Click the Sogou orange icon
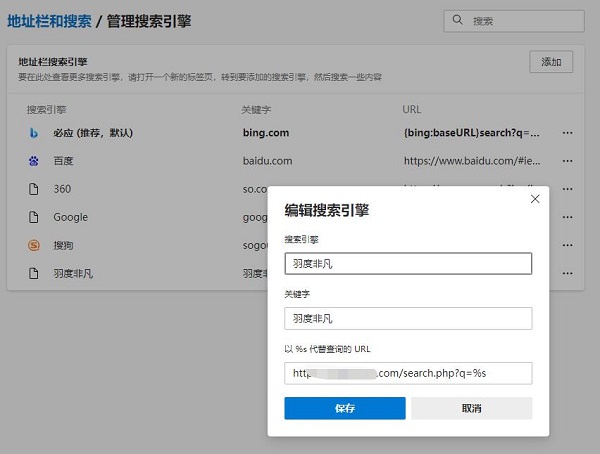This screenshot has height=454, width=600. pyautogui.click(x=34, y=245)
